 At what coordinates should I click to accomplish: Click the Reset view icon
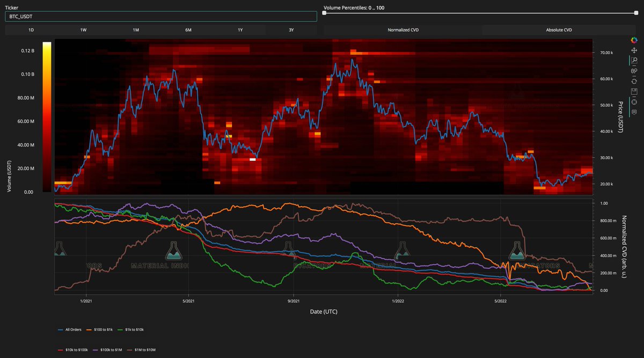[635, 81]
